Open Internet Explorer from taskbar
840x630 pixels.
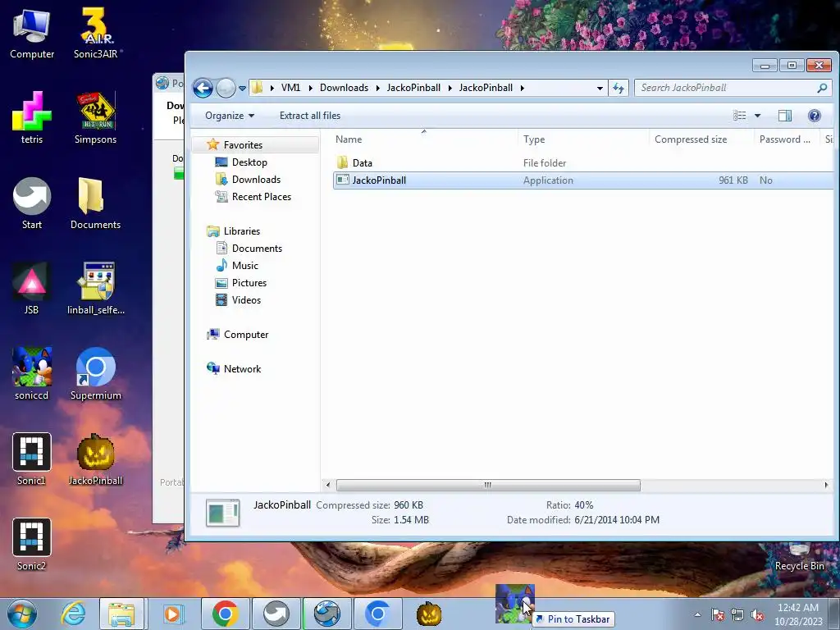tap(73, 614)
